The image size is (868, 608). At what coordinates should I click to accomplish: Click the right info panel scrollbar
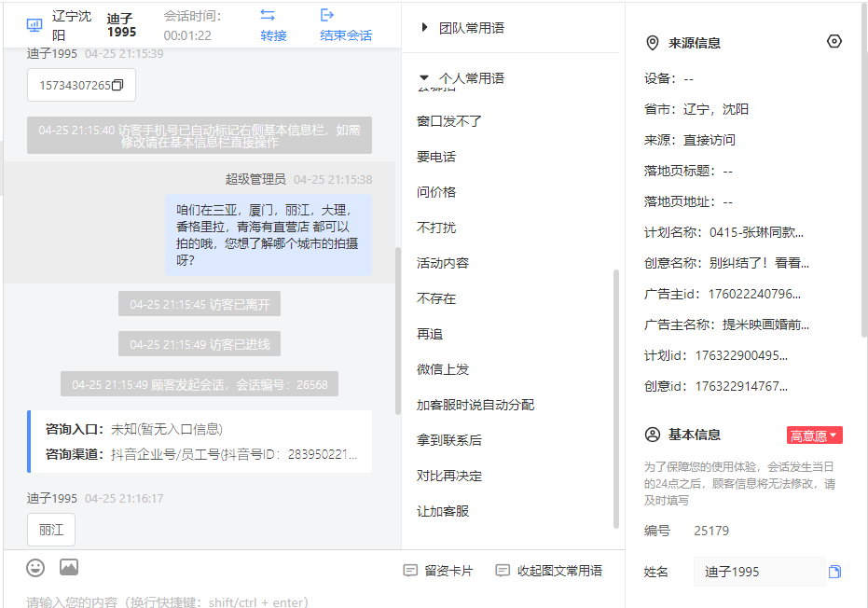(864, 172)
